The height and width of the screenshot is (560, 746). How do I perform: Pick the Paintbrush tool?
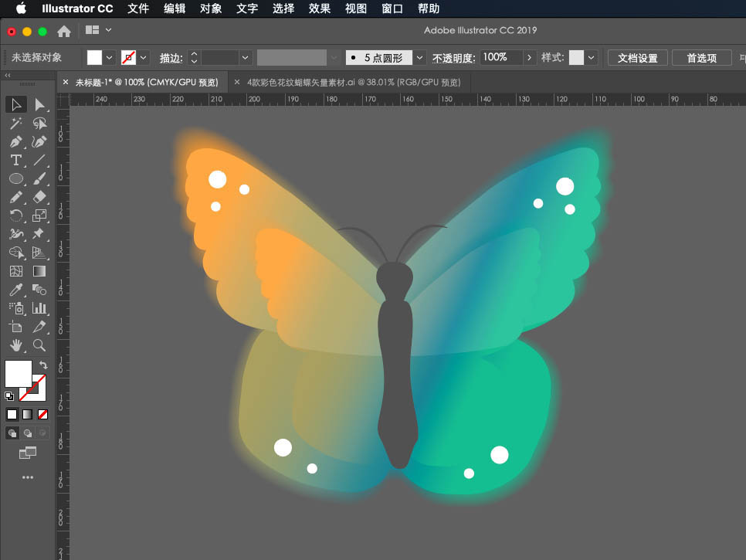39,179
